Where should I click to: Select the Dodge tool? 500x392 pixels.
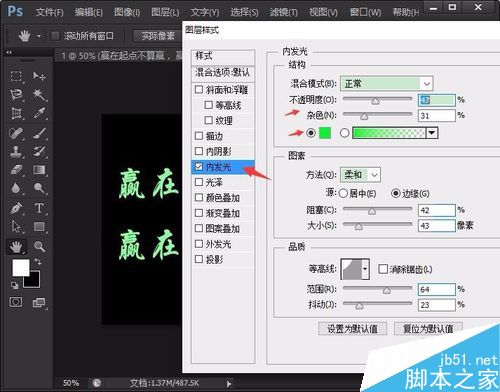pyautogui.click(x=39, y=188)
